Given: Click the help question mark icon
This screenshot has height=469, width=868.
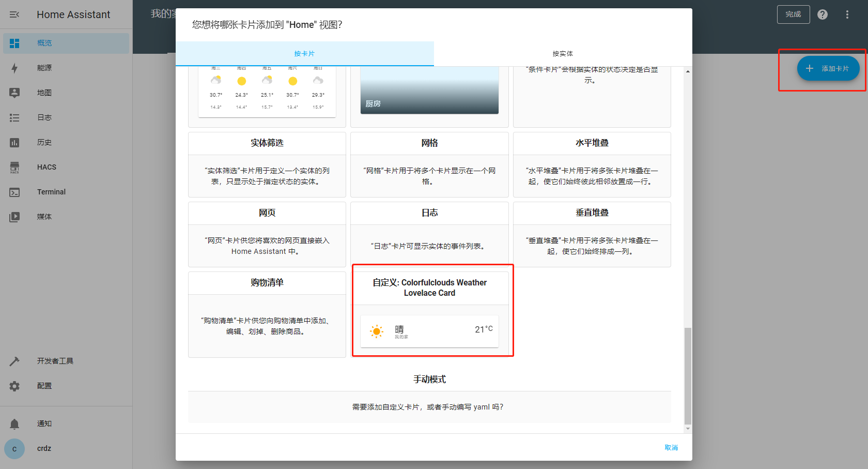Looking at the screenshot, I should 823,14.
